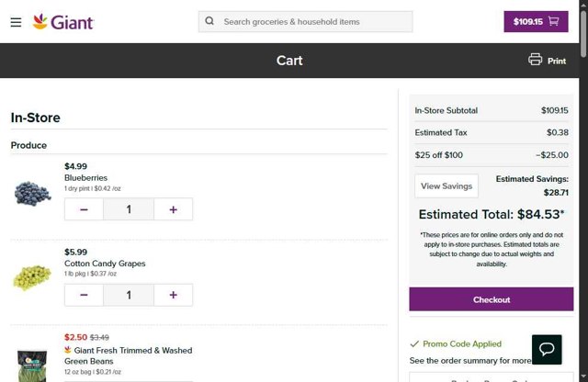
Task: Decrease Blueberries quantity with minus
Action: [x=84, y=209]
